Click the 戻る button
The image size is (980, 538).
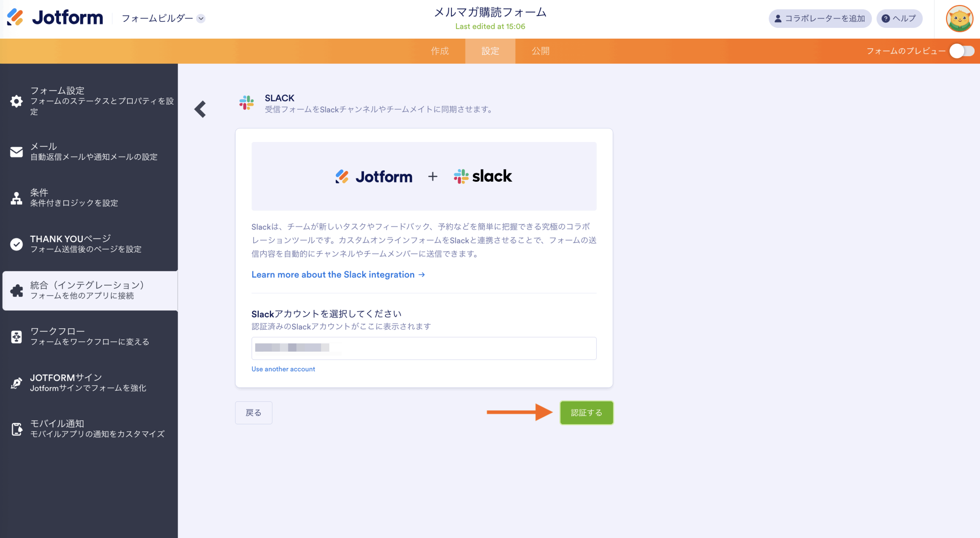pyautogui.click(x=253, y=412)
